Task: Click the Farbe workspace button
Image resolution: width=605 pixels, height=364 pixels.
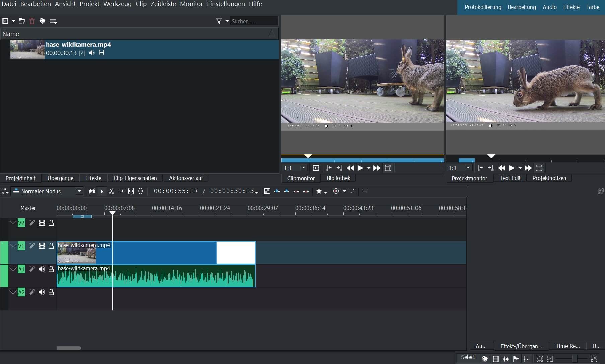Action: [592, 7]
